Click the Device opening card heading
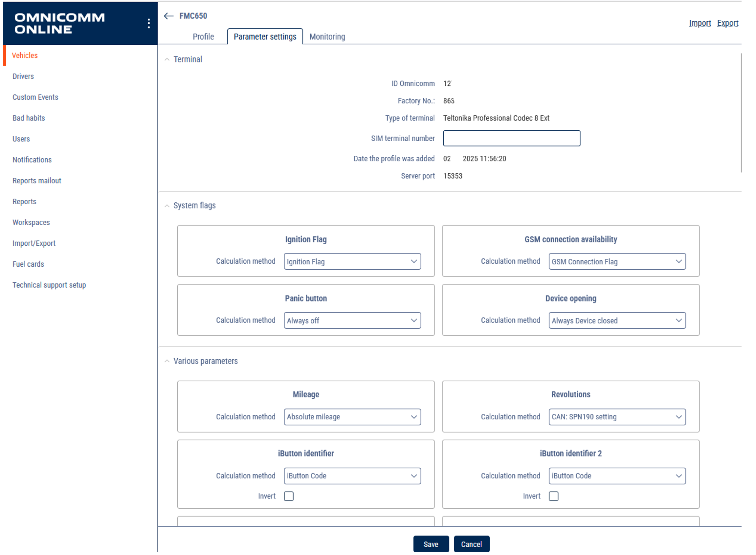The image size is (756, 555). (570, 298)
